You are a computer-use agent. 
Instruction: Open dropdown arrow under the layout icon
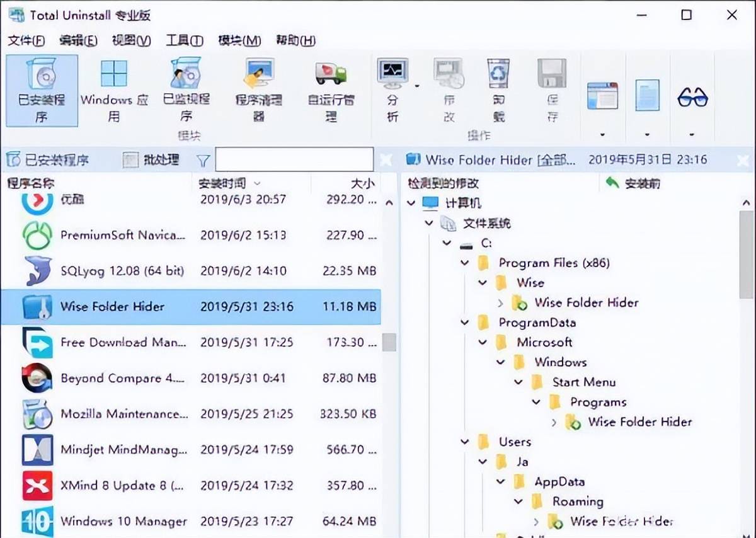(602, 134)
